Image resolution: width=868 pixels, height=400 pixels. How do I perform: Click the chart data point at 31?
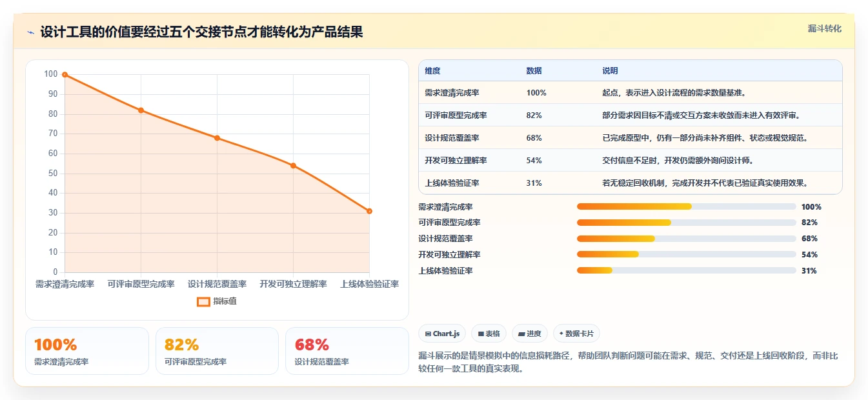[x=369, y=211]
